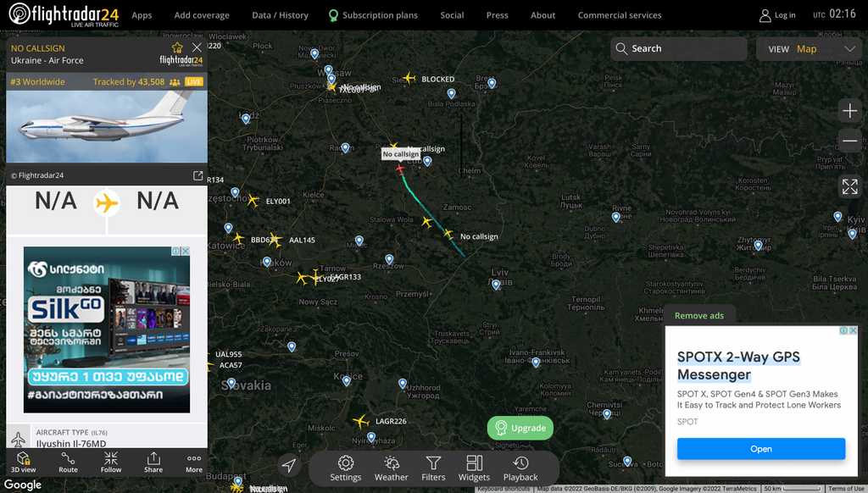Open Weather layers

pyautogui.click(x=391, y=468)
